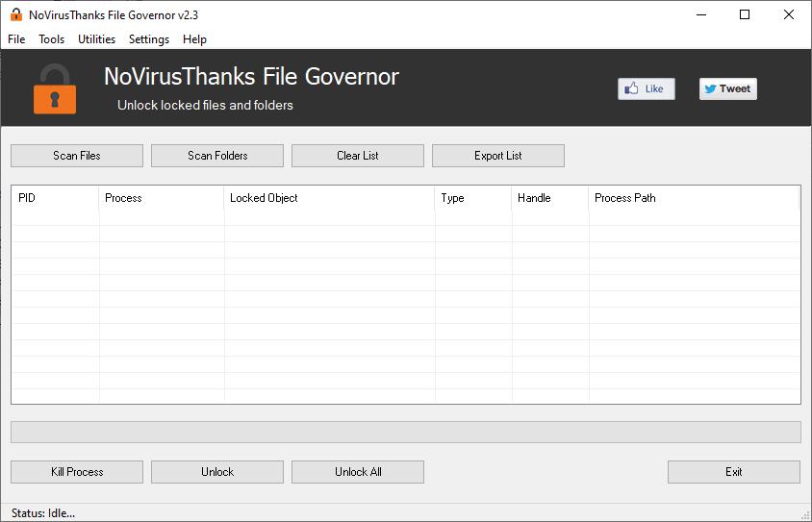Open the Tools menu
Screen dimensions: 812x522
point(52,39)
